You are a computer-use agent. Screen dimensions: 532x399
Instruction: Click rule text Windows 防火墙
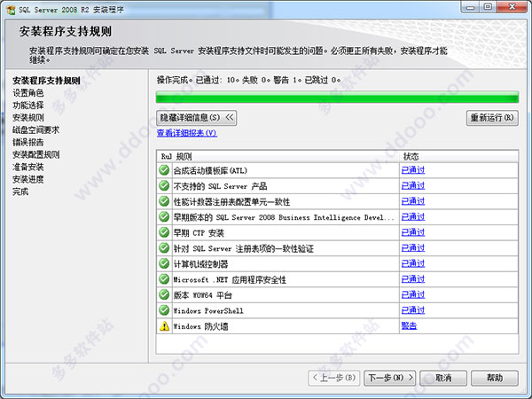[x=201, y=326]
